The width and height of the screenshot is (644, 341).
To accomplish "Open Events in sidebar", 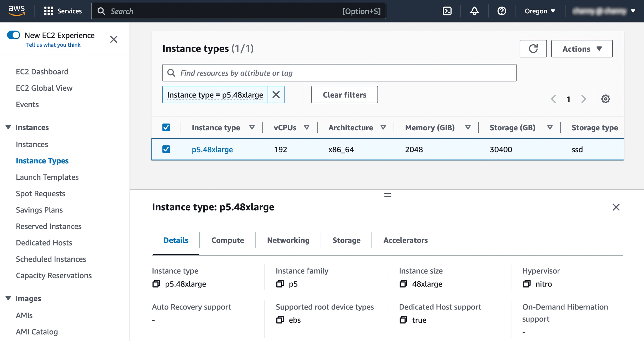I will point(27,104).
